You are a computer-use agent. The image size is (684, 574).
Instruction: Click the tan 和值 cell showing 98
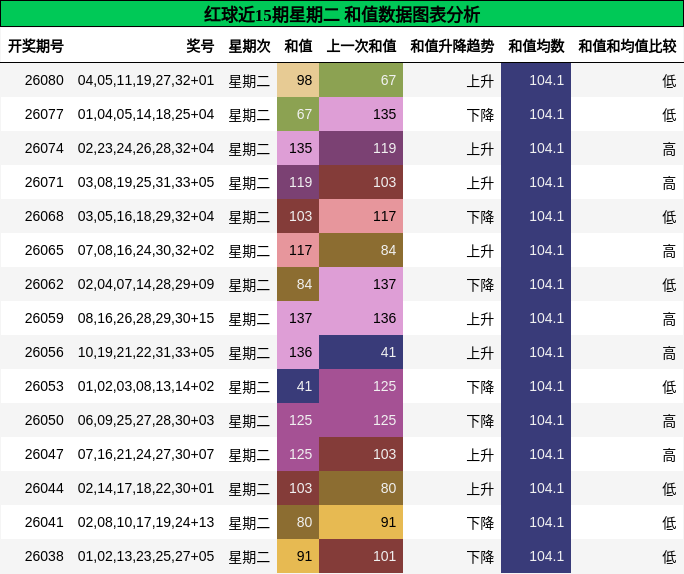[298, 80]
